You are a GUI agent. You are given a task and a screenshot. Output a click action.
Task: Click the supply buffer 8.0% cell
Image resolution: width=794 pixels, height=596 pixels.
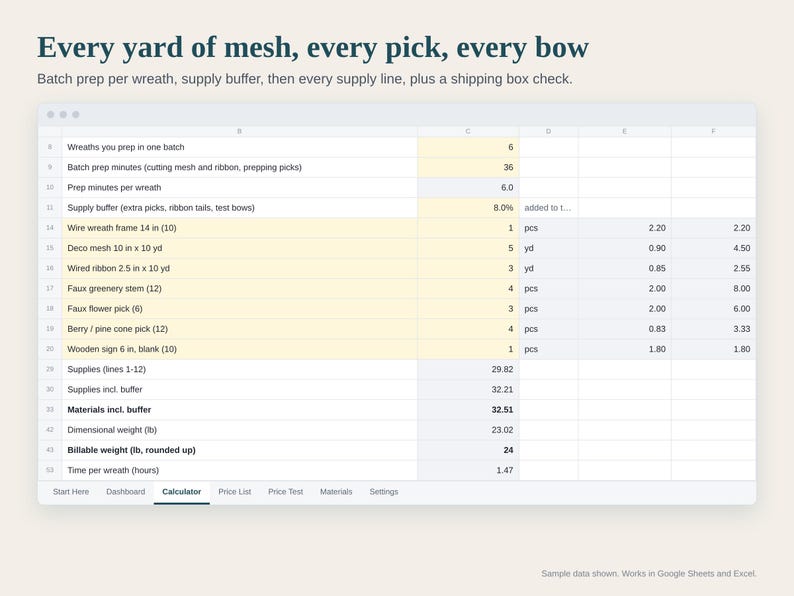[468, 208]
